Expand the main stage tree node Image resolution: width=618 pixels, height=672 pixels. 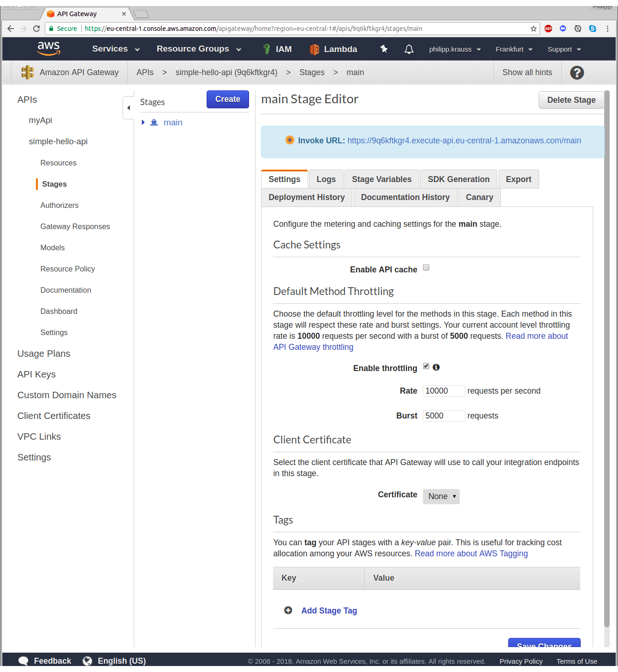click(143, 123)
